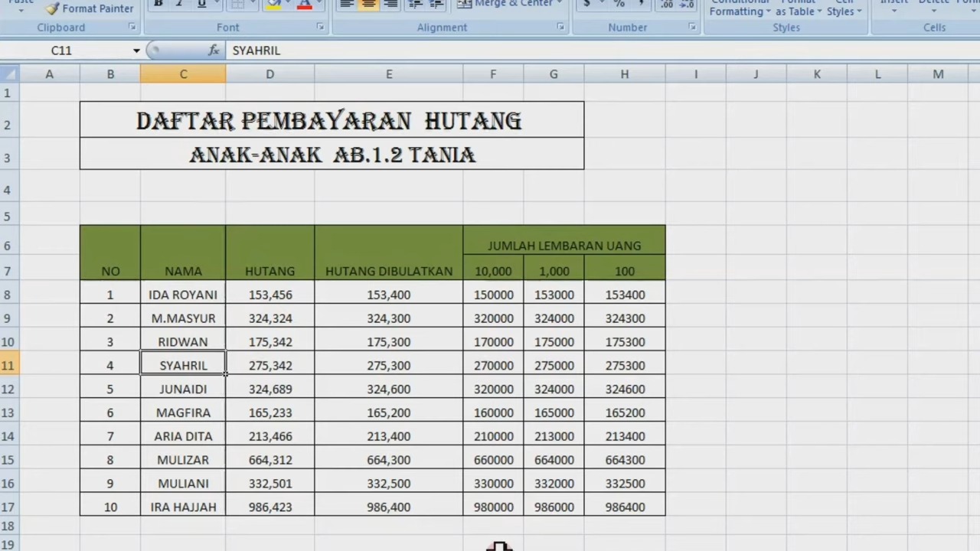980x551 pixels.
Task: Apply the yellow Fill Color bucket
Action: pos(273,4)
